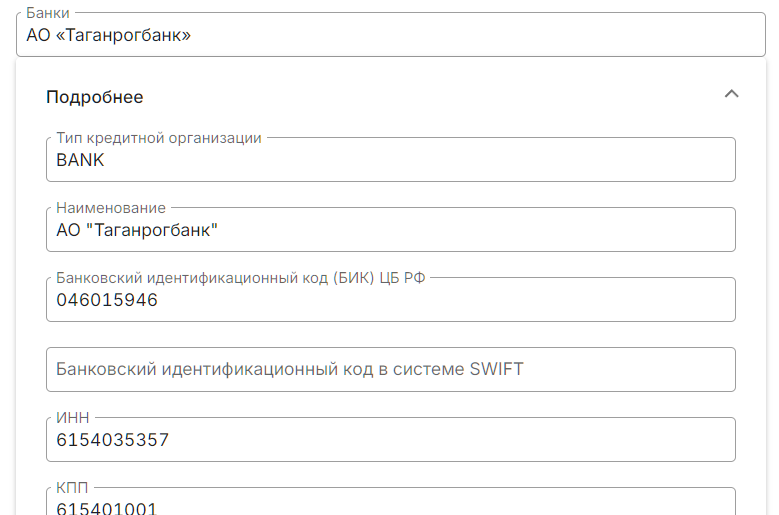
Task: Click the 046015946 БИК value
Action: (107, 300)
